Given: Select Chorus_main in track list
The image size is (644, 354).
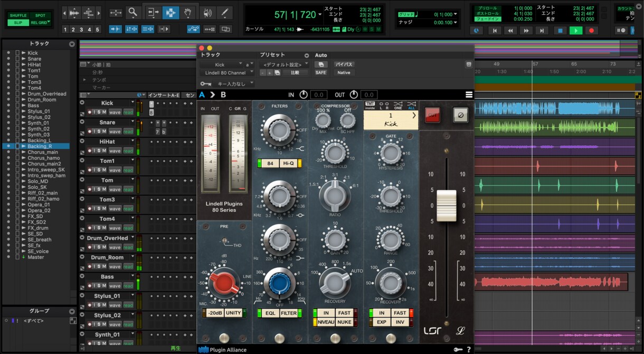Looking at the screenshot, I should tap(42, 152).
